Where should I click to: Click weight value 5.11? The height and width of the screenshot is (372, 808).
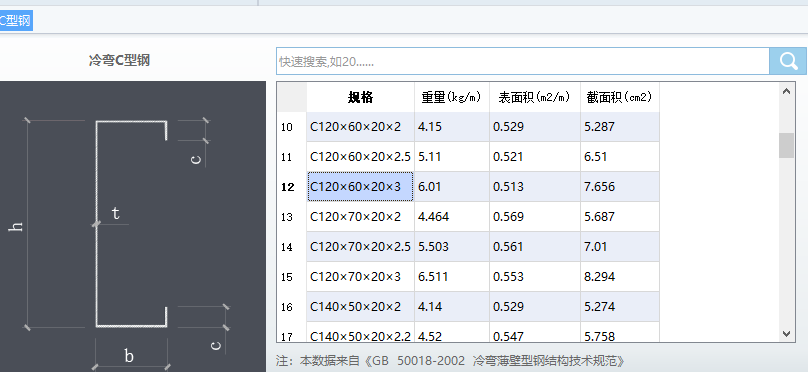click(452, 157)
